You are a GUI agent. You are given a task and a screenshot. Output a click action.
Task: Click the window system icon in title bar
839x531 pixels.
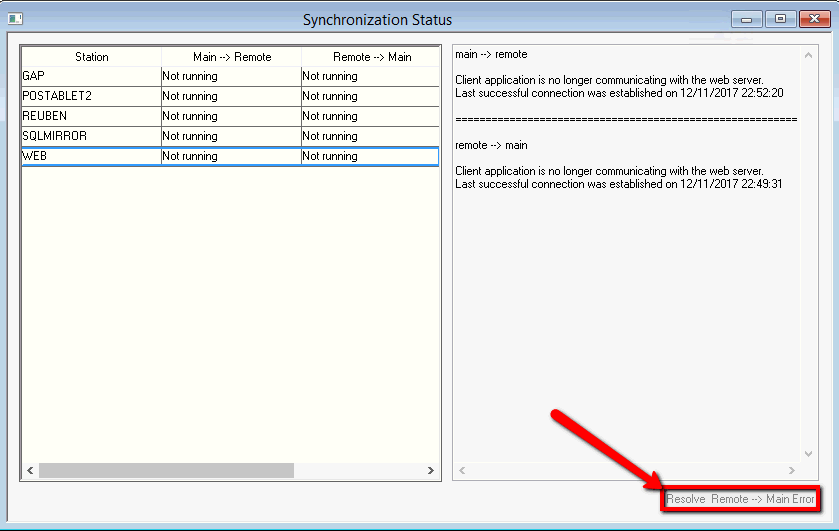pyautogui.click(x=15, y=19)
